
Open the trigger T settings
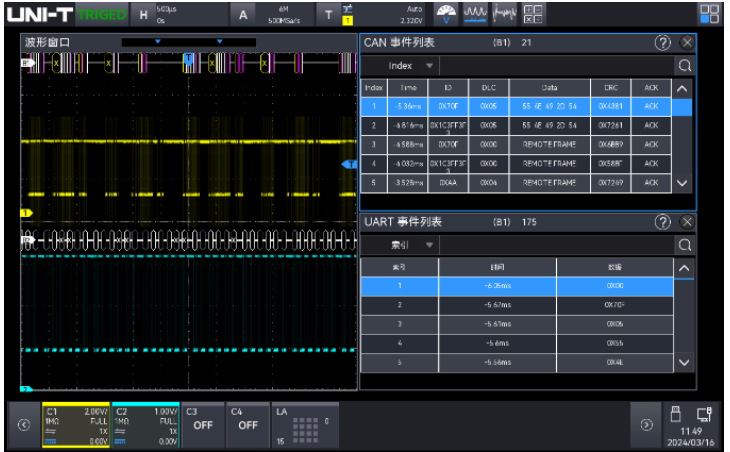tap(327, 14)
